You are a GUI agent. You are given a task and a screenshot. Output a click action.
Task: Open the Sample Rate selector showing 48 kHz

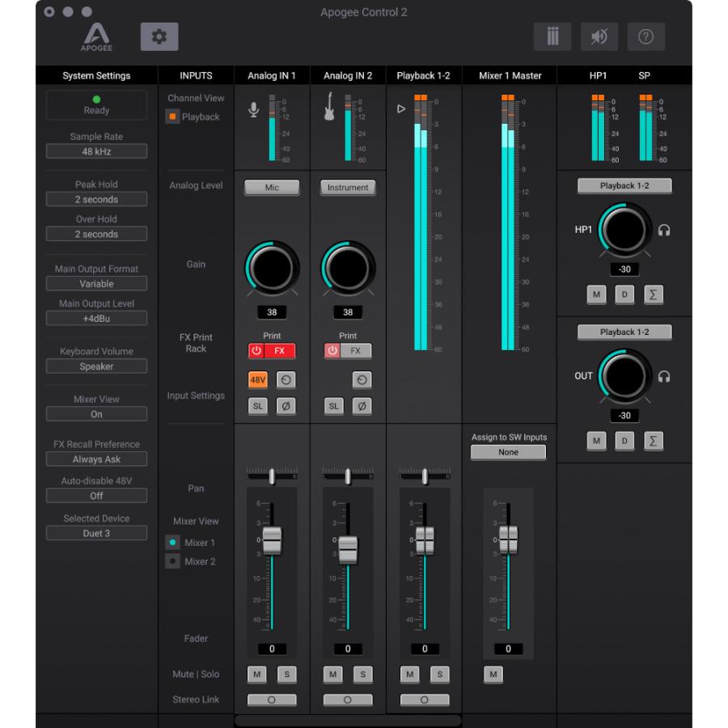tap(96, 150)
